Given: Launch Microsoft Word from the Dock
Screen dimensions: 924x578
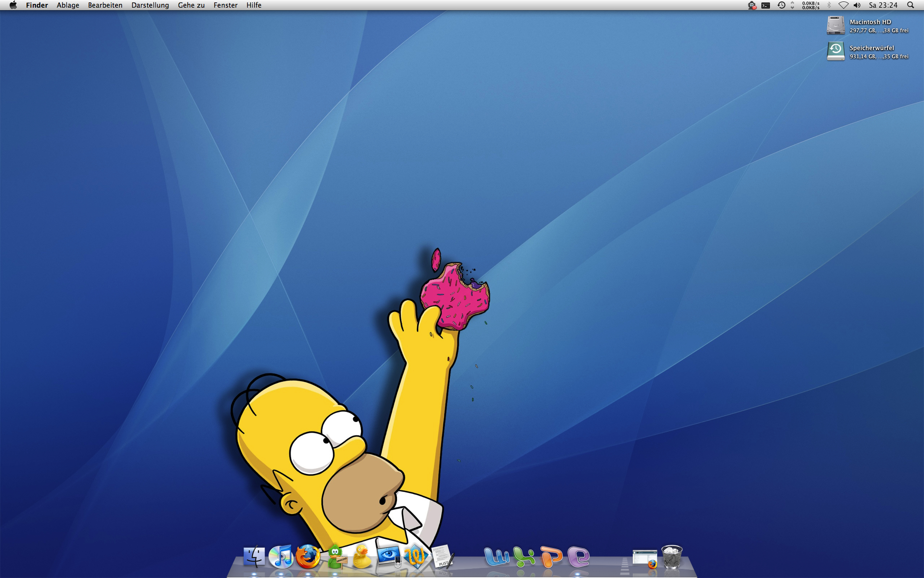Looking at the screenshot, I should 496,557.
